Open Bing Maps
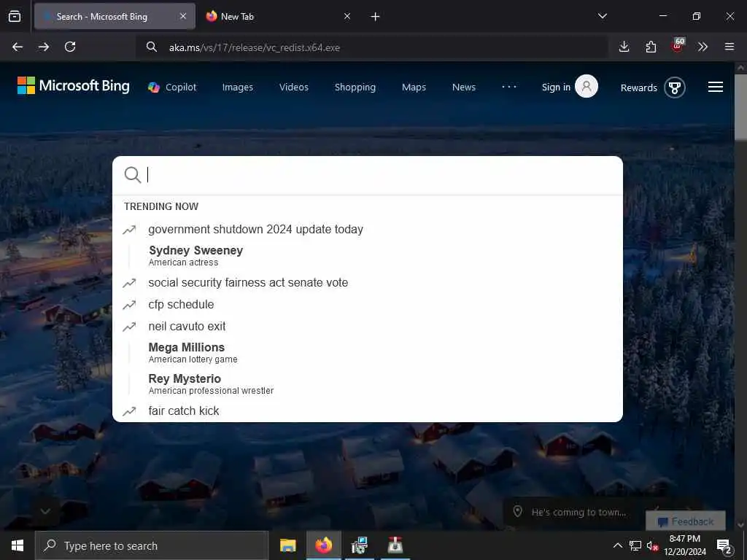Screen dimensions: 747x560 pyautogui.click(x=414, y=87)
